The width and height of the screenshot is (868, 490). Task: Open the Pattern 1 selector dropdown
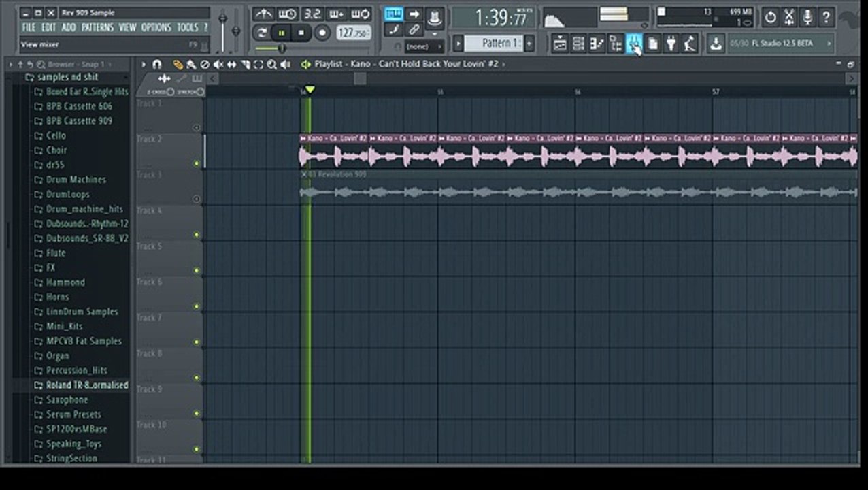point(493,44)
